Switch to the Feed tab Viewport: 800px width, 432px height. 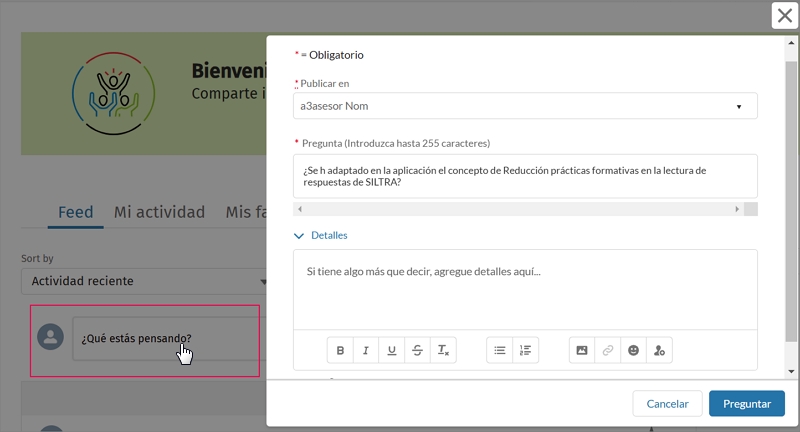pyautogui.click(x=76, y=212)
